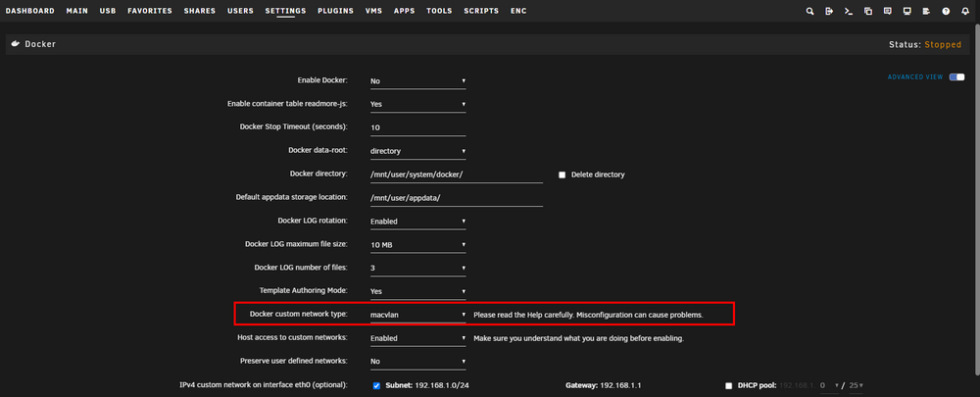Image resolution: width=980 pixels, height=397 pixels.
Task: Open the ENC menu tab
Action: 518,11
